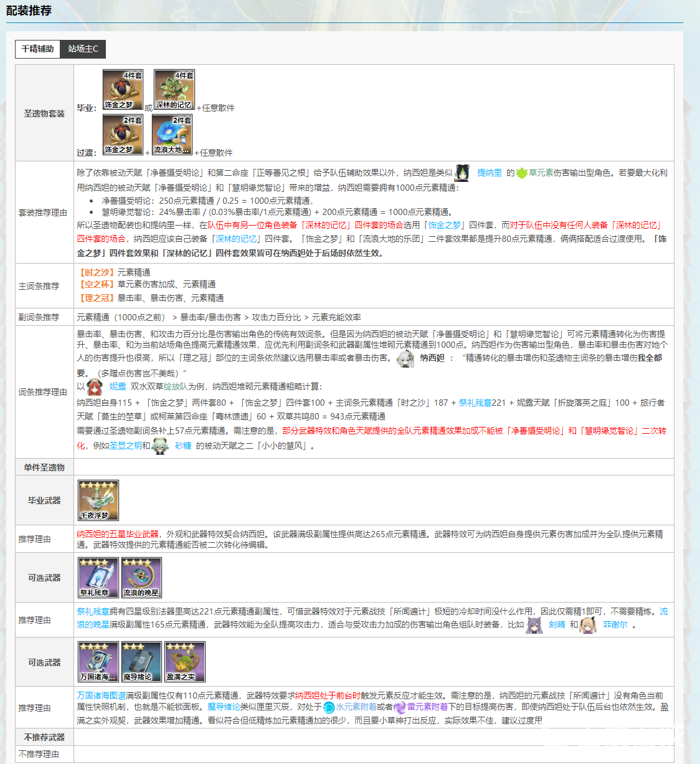The width and height of the screenshot is (700, 764).
Task: Click the 刻晴 character avatar icon
Action: 534,625
